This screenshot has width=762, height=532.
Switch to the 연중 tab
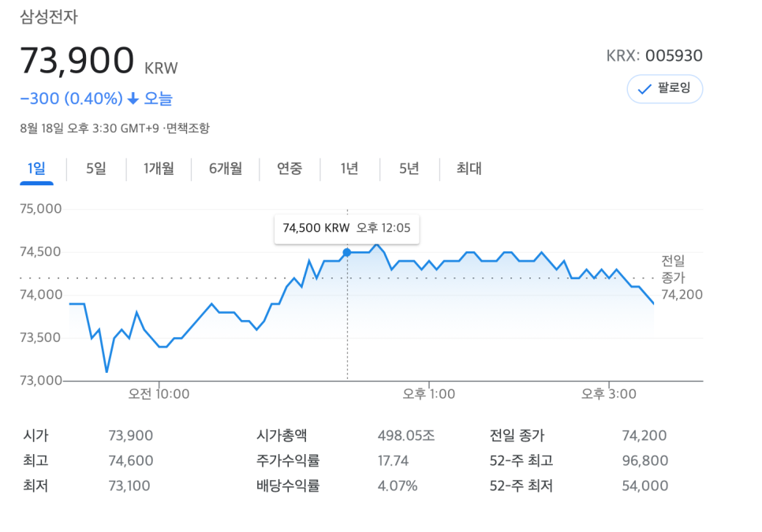289,169
